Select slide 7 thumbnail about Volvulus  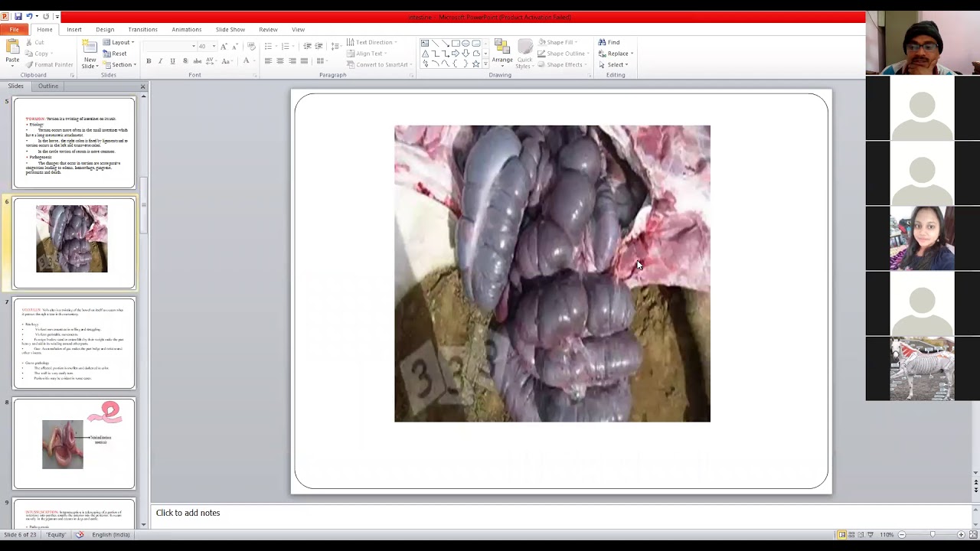(x=73, y=343)
